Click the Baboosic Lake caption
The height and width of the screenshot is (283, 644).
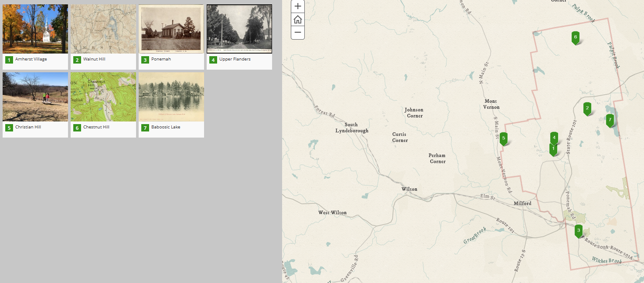(166, 127)
